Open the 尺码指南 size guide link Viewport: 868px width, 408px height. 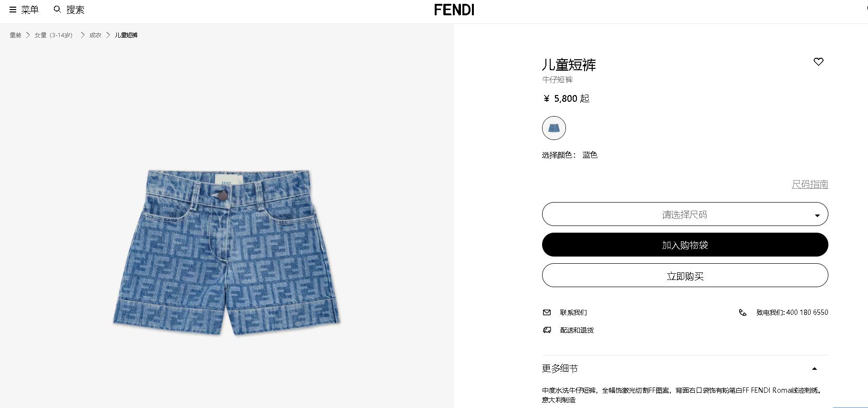[x=810, y=184]
